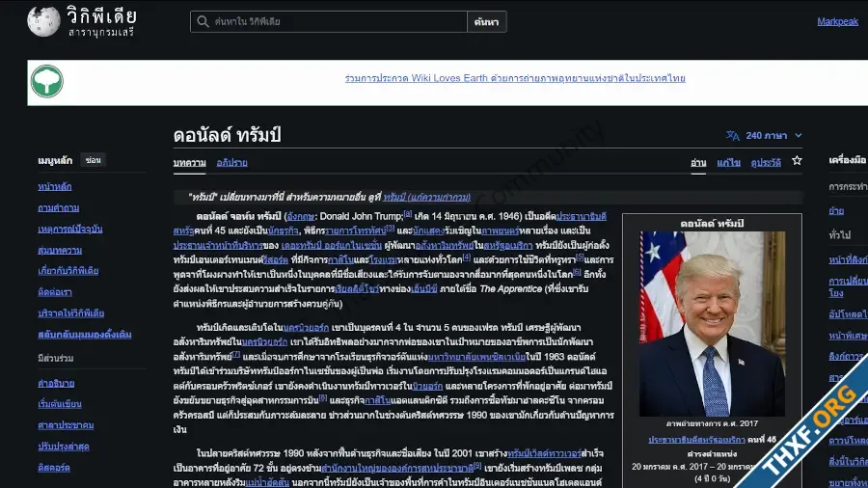The image size is (868, 488).
Task: Click ย้าย in the tools sidebar
Action: pos(836,211)
